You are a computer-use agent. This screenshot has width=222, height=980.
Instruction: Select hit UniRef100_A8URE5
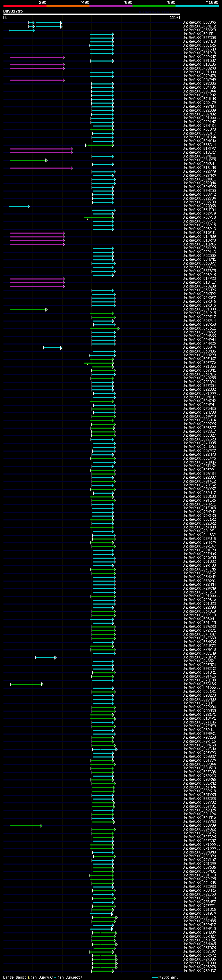pos(199,160)
